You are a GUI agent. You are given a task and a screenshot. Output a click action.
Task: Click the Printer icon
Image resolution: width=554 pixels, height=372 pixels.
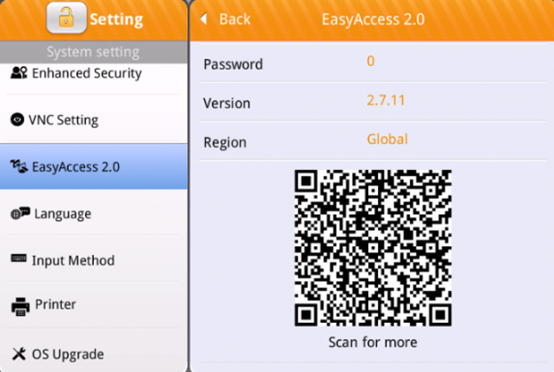pyautogui.click(x=20, y=306)
